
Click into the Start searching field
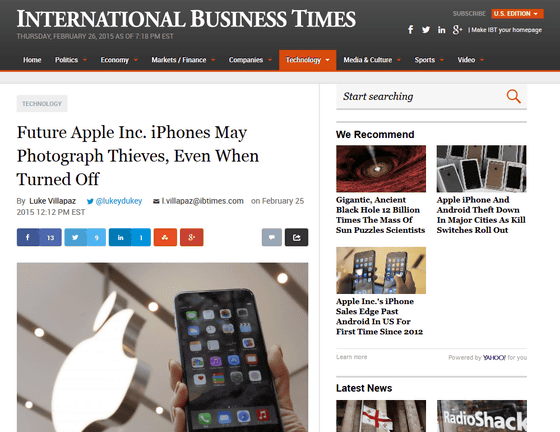point(421,96)
